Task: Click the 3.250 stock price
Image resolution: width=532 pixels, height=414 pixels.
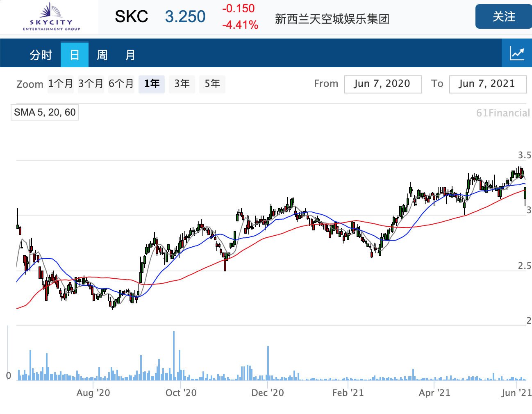Action: click(185, 17)
